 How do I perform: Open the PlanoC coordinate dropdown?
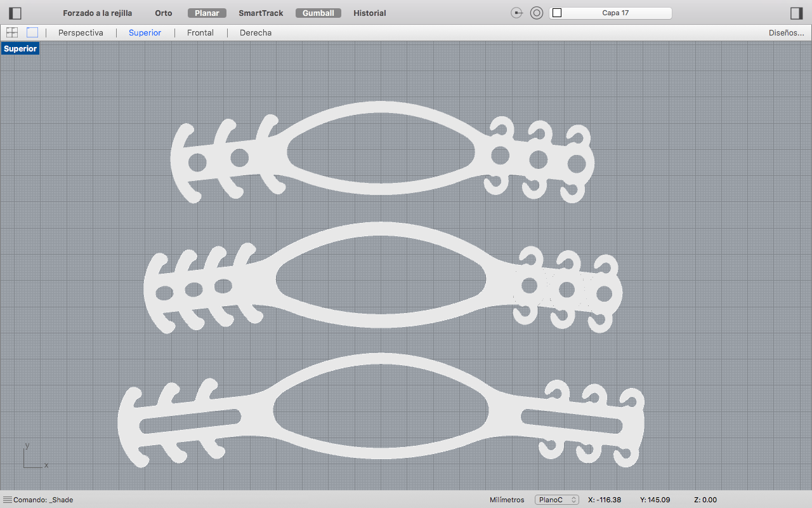click(x=557, y=500)
